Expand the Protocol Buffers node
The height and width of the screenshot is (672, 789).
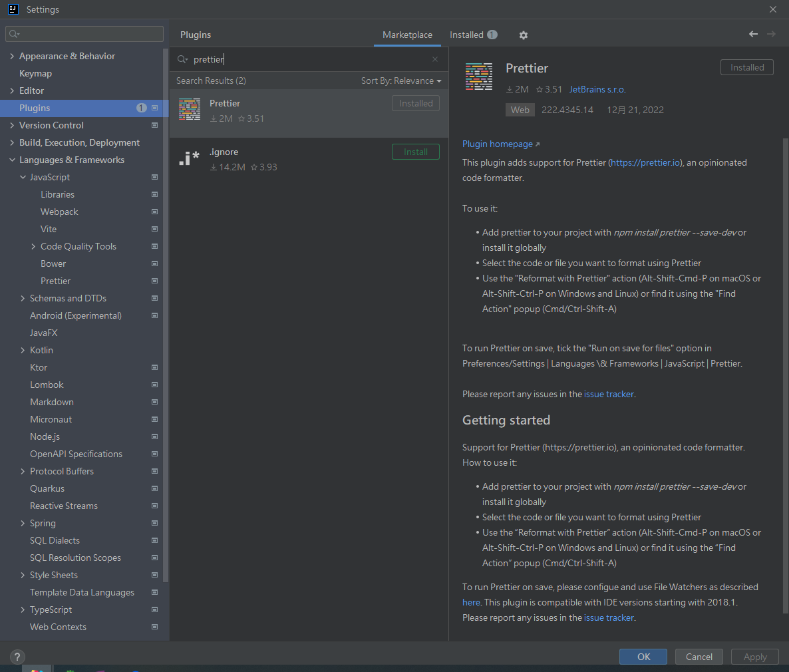tap(23, 472)
